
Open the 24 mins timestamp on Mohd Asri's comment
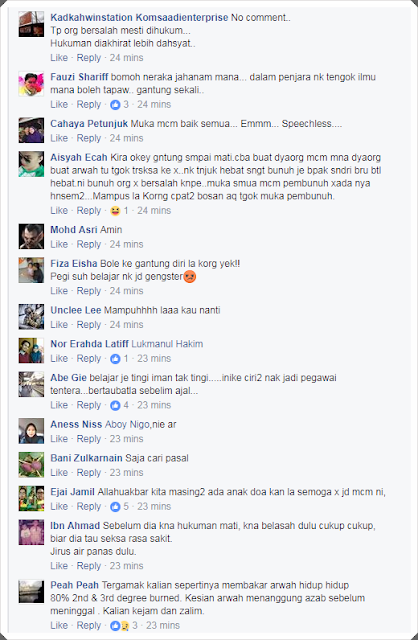(x=126, y=244)
